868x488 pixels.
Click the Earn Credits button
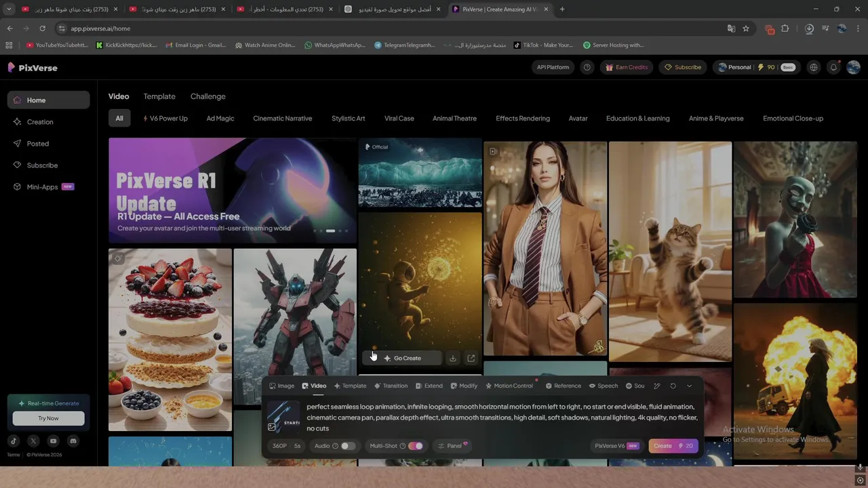(x=627, y=67)
